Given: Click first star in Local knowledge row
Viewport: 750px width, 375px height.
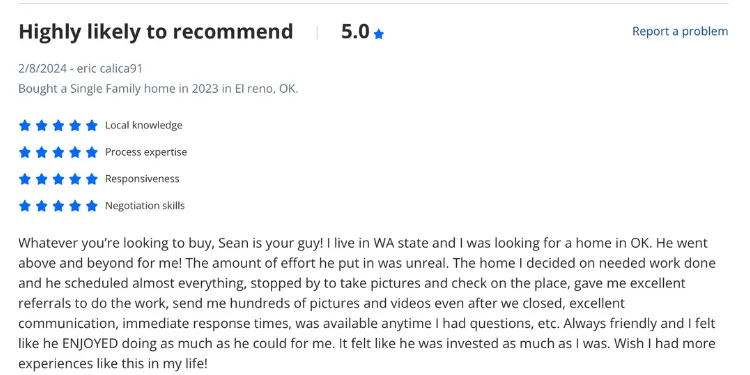Looking at the screenshot, I should 25,125.
